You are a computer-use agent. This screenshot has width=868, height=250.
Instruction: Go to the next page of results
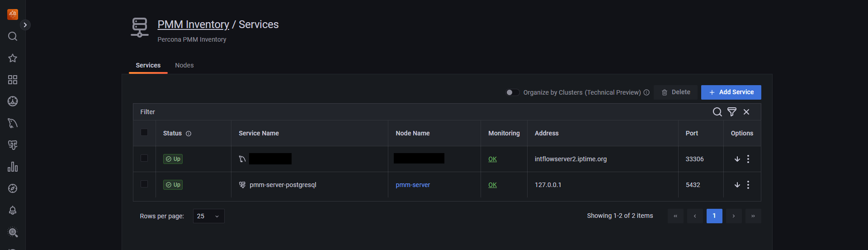click(734, 216)
